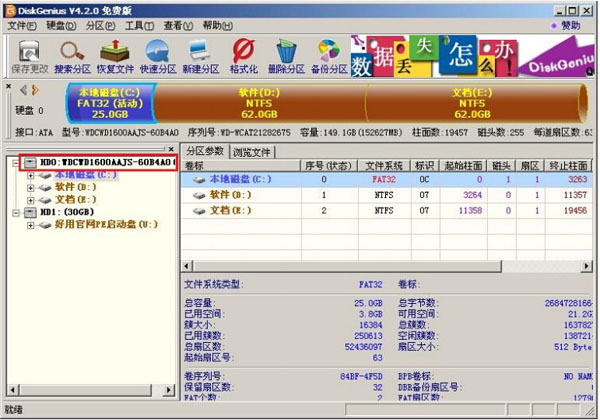Open the 工具(T) menu
Screen dimensions: 600x420
(x=140, y=26)
